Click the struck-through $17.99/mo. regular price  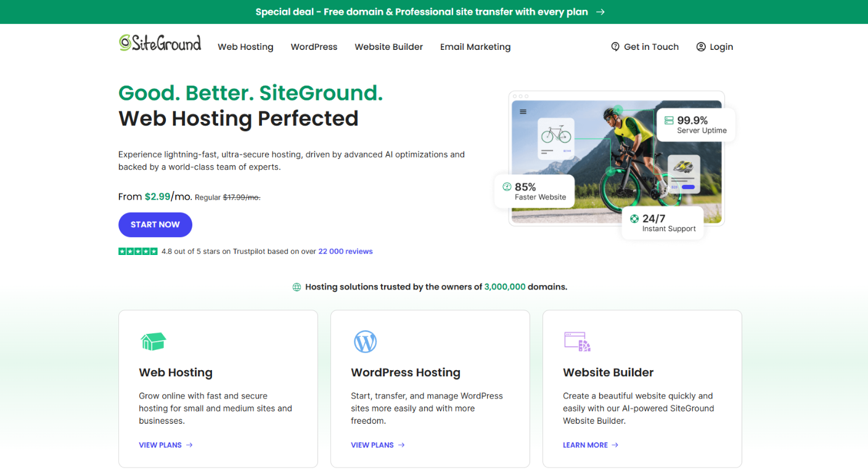[242, 197]
